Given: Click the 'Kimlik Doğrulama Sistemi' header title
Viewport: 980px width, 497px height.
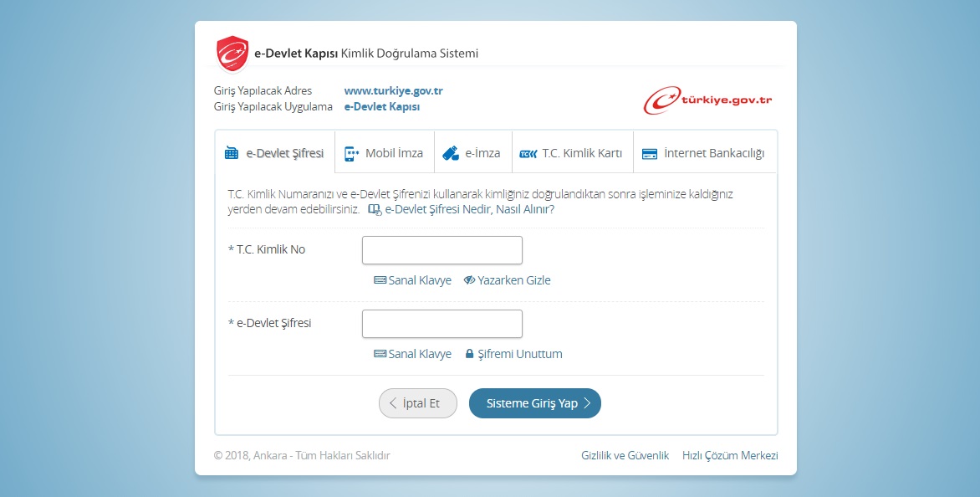Looking at the screenshot, I should [x=410, y=54].
